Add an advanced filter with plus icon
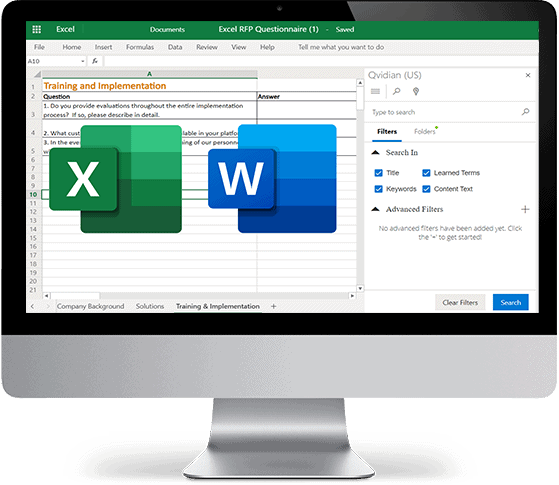The width and height of the screenshot is (559, 485). tap(525, 209)
